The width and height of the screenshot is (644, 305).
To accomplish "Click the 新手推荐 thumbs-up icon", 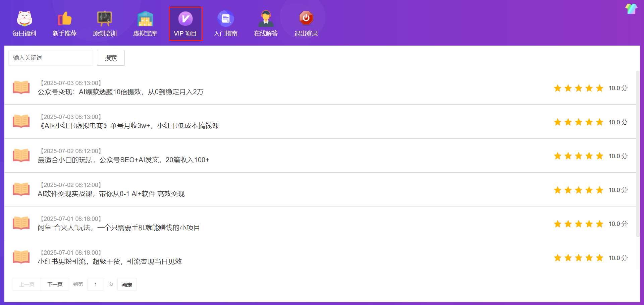I will coord(65,18).
